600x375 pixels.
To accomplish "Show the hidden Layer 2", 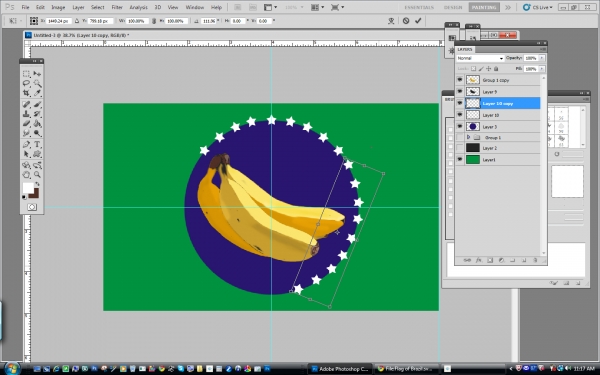I will 460,148.
